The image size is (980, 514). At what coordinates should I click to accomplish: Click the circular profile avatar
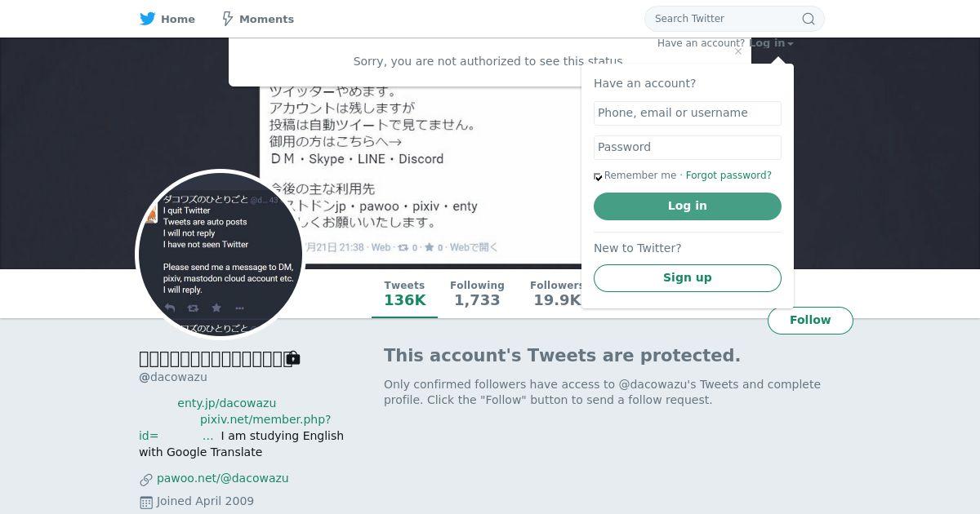click(x=220, y=254)
